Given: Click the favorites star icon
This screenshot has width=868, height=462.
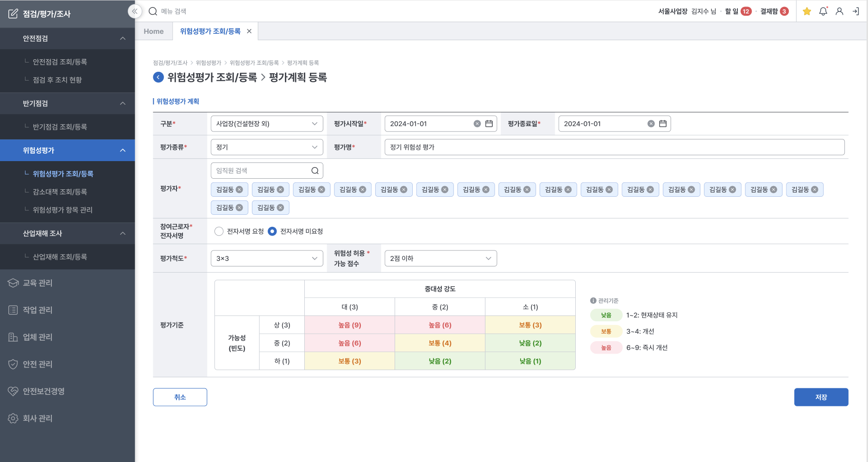Looking at the screenshot, I should [807, 12].
